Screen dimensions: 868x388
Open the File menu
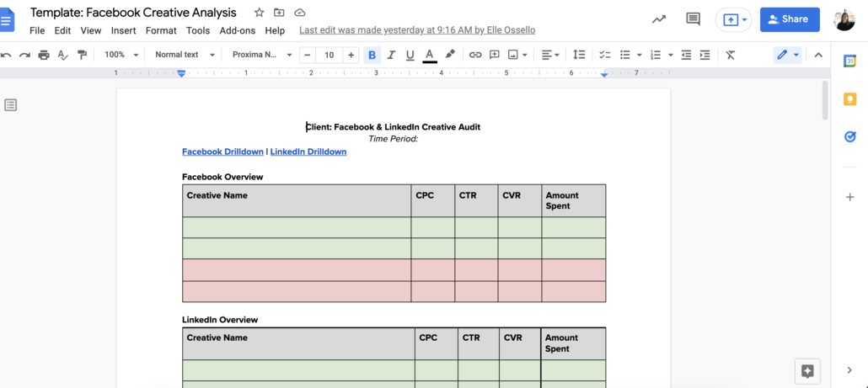[37, 30]
